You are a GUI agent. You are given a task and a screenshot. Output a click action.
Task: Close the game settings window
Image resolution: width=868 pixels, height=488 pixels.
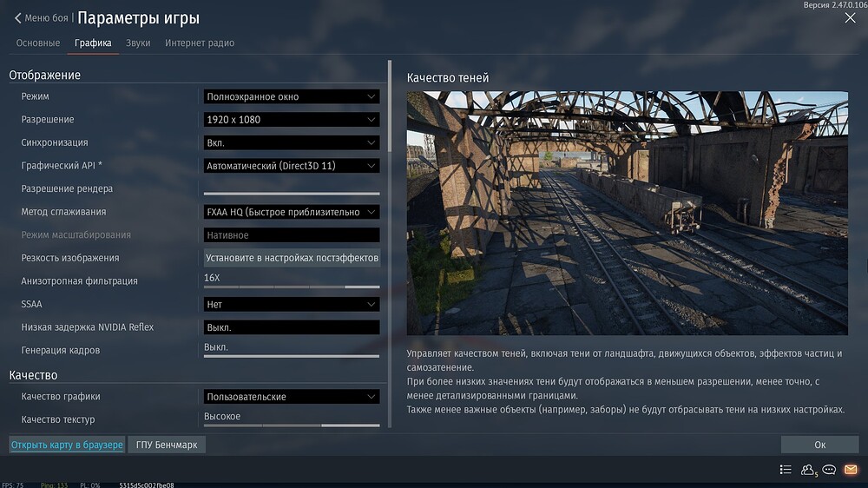[x=851, y=17]
